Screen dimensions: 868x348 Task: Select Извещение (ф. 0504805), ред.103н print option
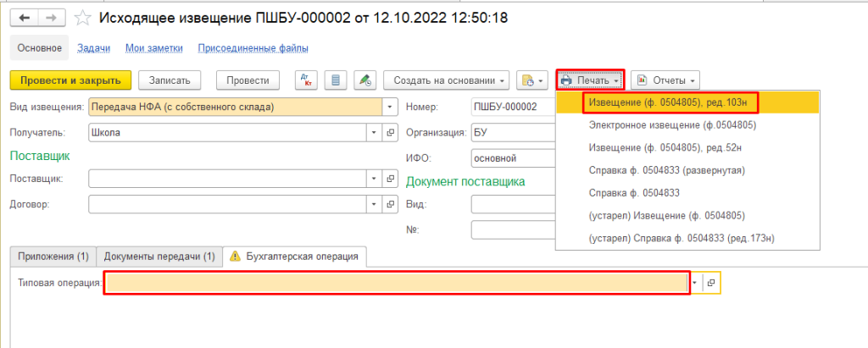point(670,102)
